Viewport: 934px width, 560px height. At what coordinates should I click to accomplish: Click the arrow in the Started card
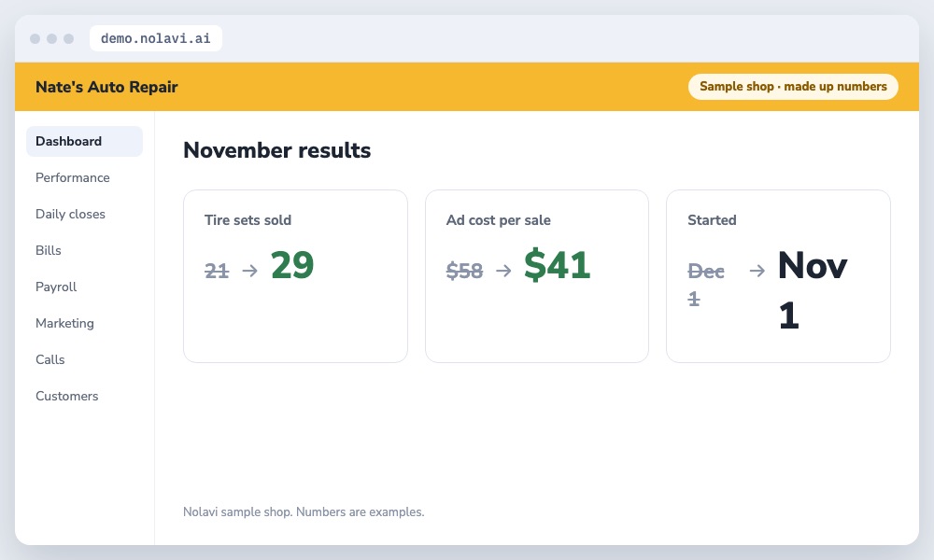pos(757,271)
